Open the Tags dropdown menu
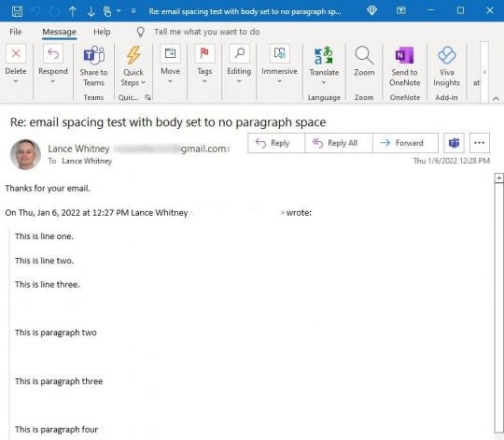The width and height of the screenshot is (504, 440). pos(204,80)
